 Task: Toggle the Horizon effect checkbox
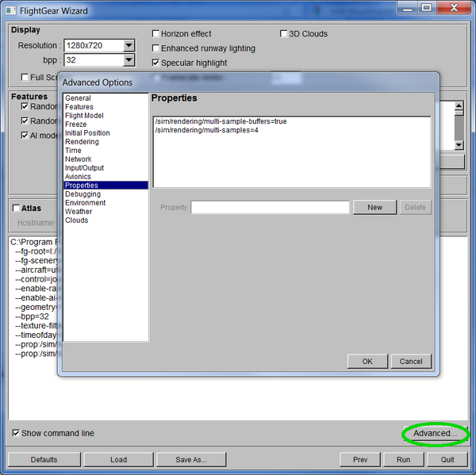point(155,33)
